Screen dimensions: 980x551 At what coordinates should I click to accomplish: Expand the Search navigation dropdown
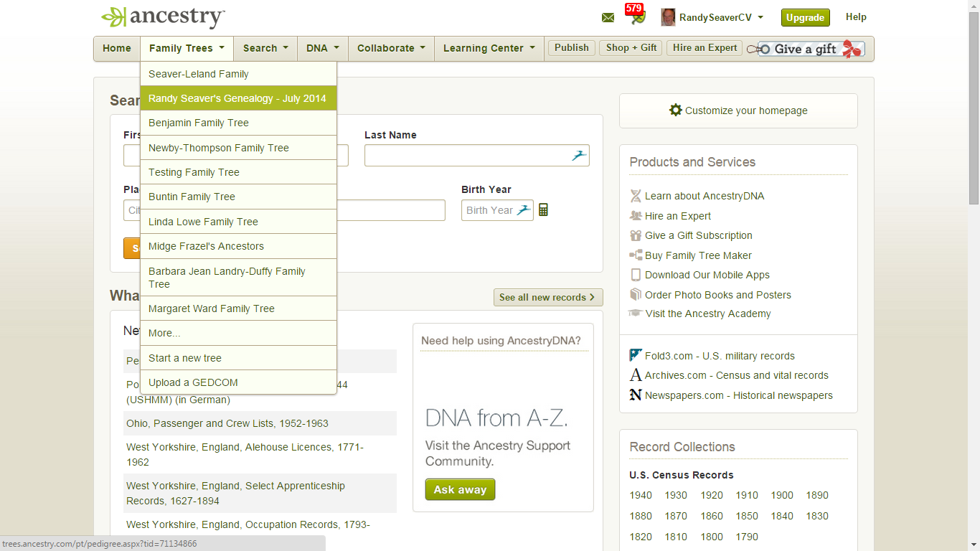[x=265, y=48]
